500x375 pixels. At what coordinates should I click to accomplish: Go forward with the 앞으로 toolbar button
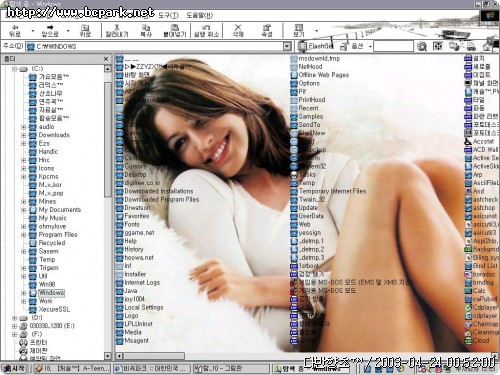tap(50, 30)
